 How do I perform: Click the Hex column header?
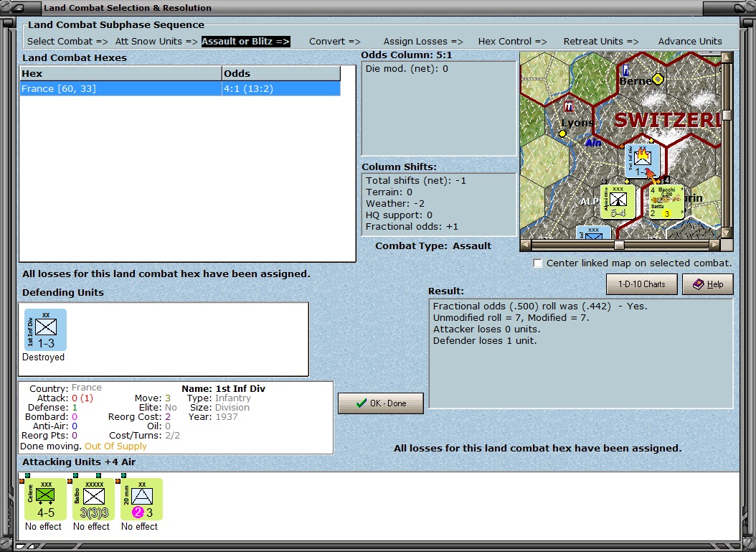click(121, 73)
